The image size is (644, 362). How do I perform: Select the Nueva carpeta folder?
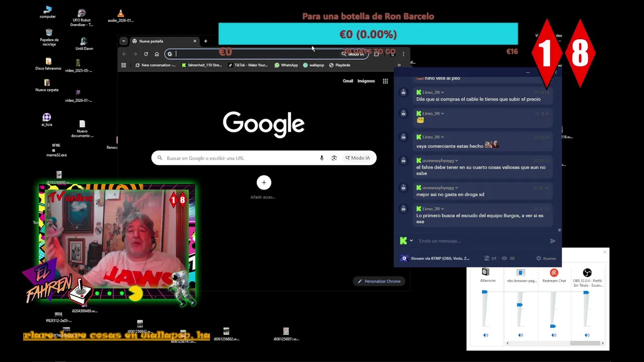[x=47, y=85]
